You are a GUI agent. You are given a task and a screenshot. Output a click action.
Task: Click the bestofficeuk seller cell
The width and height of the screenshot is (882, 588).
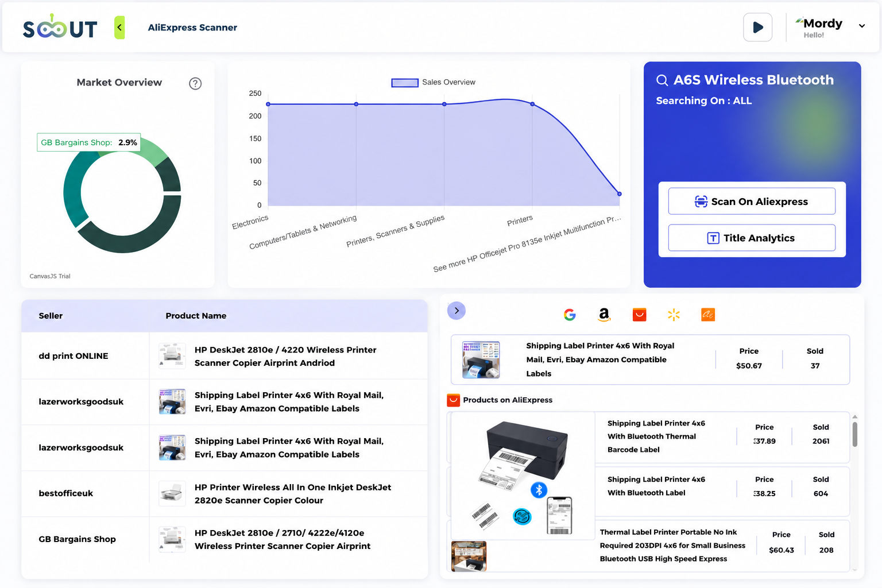(x=85, y=494)
